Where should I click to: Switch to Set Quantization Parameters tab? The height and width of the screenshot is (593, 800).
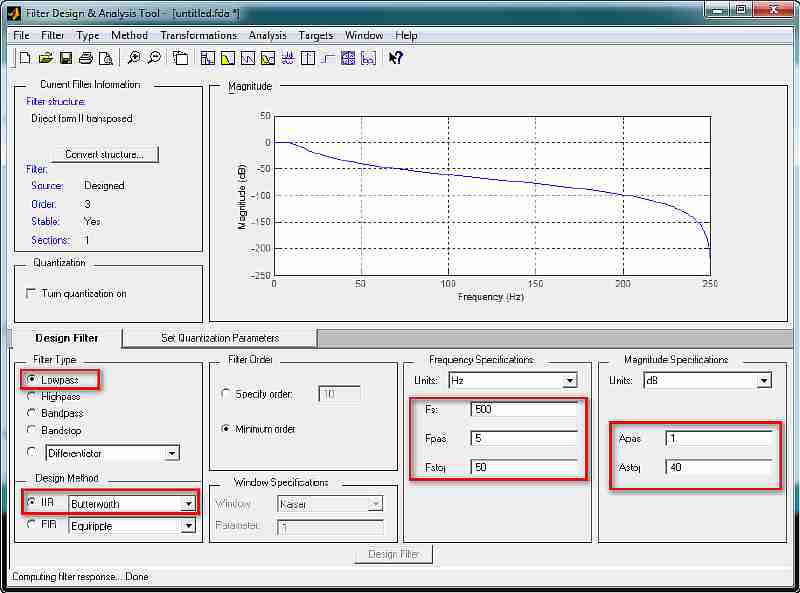click(x=220, y=338)
